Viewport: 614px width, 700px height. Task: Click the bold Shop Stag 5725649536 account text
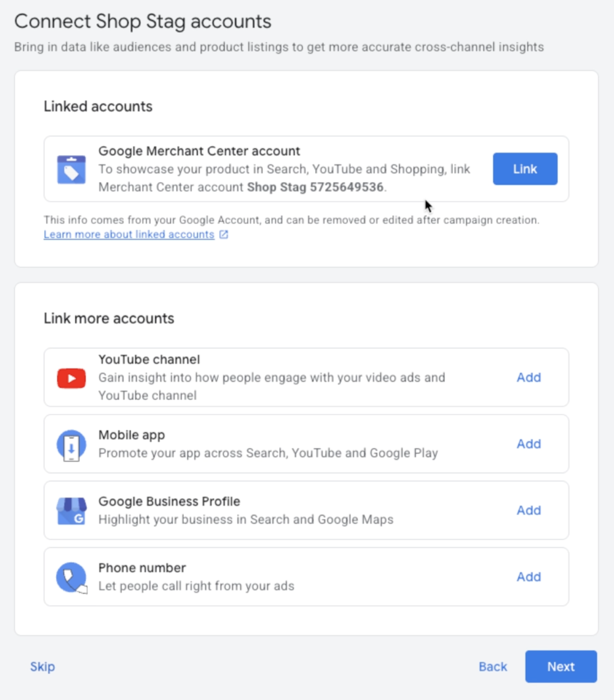click(x=316, y=187)
